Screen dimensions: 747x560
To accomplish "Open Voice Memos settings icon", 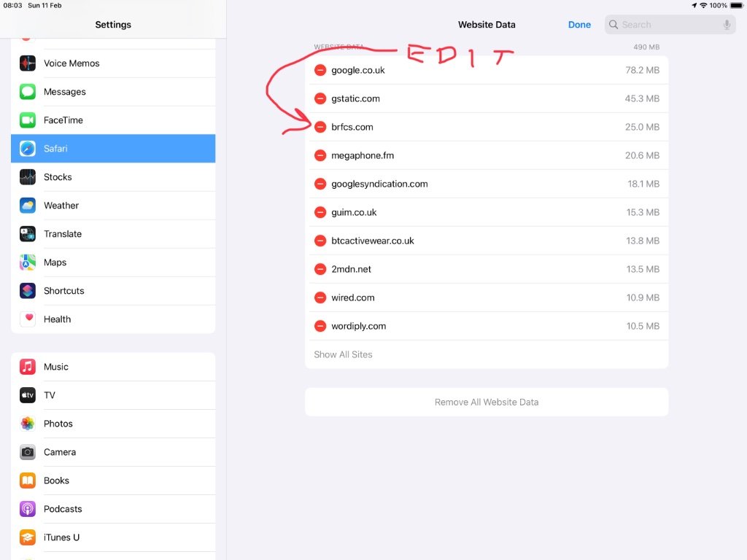I will (28, 63).
